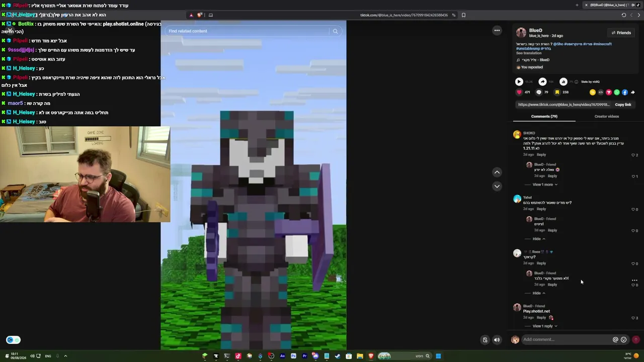The width and height of the screenshot is (644, 362).
Task: Like SHOKO's comment with heart
Action: pyautogui.click(x=633, y=155)
